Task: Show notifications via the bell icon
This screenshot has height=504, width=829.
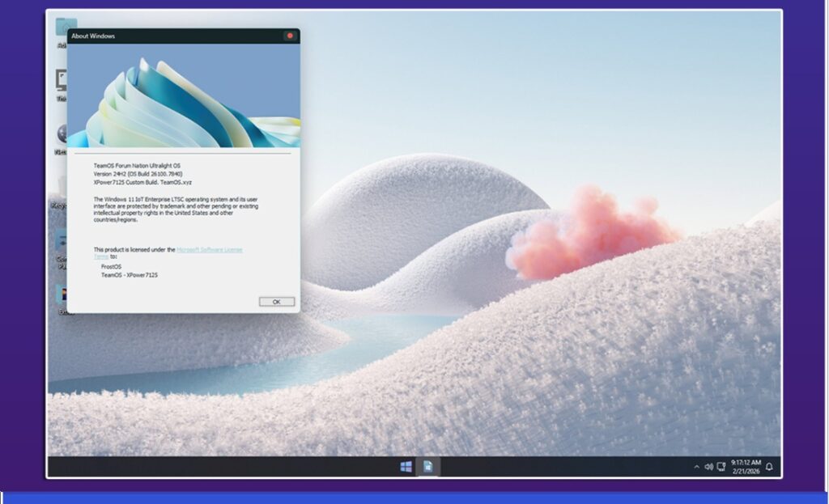Action: click(769, 467)
